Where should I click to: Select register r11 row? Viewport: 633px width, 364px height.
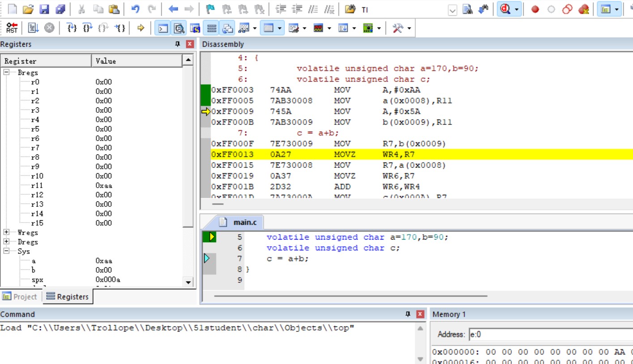tap(91, 185)
